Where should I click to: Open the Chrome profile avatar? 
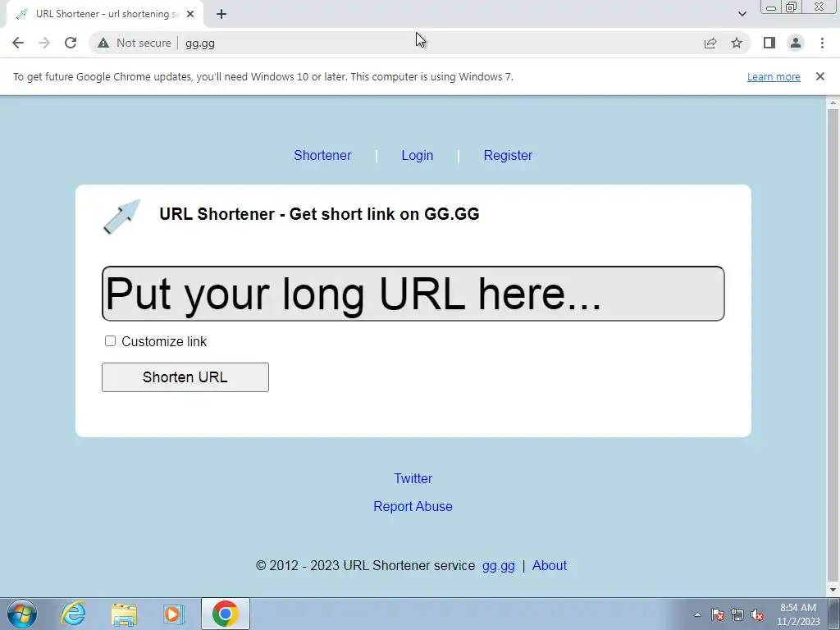[796, 43]
